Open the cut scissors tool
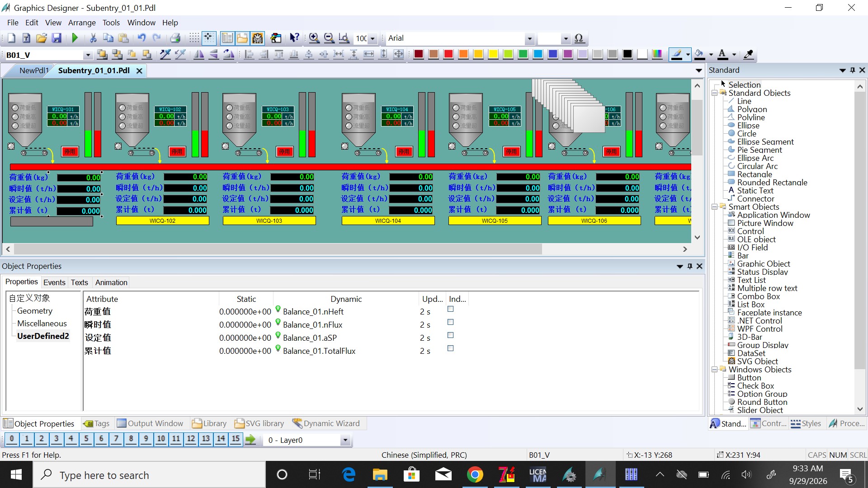This screenshot has height=488, width=868. tap(93, 38)
